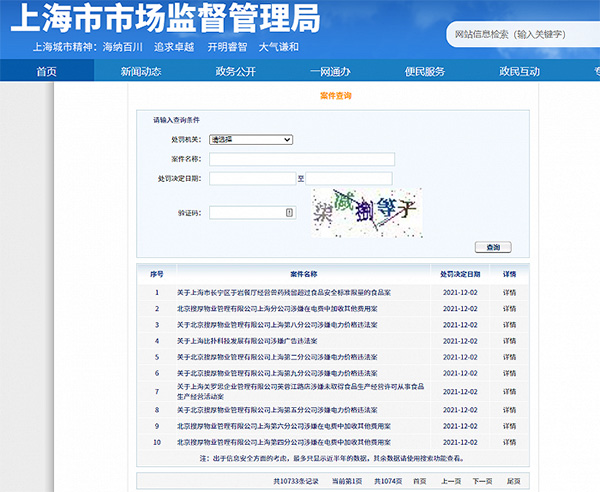Click case name mentioning 上海第八分公司

click(x=277, y=325)
